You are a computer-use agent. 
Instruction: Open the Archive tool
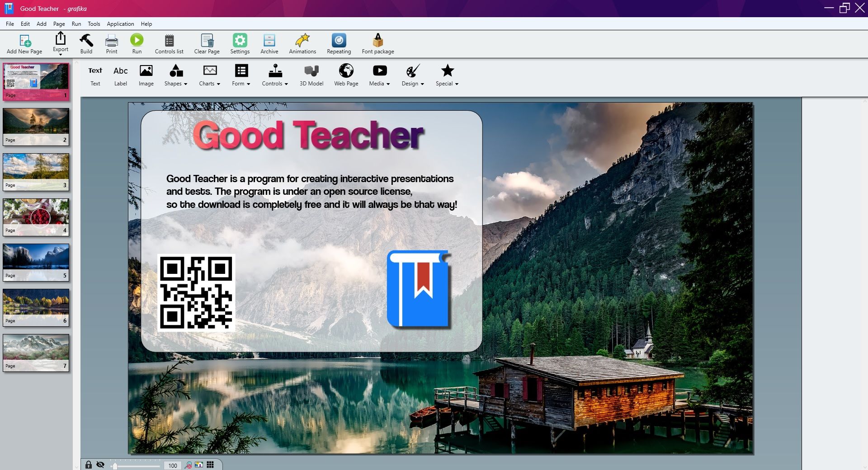[x=269, y=44]
